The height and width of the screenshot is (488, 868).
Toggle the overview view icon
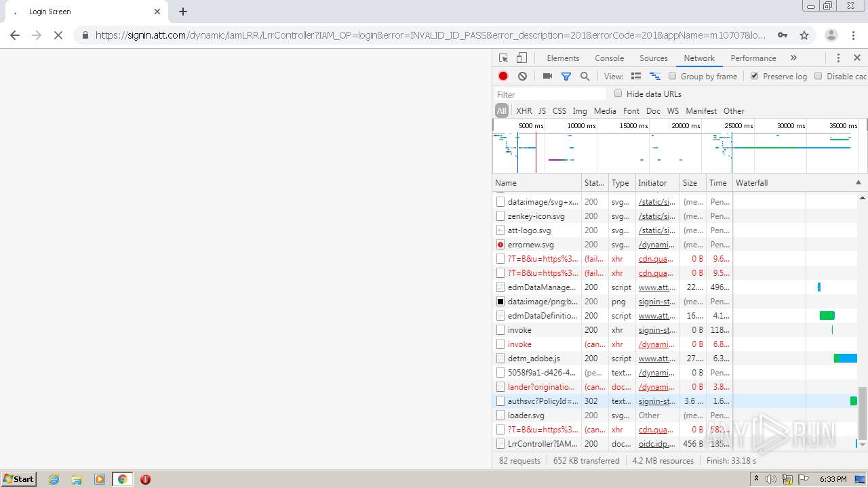[x=655, y=77]
